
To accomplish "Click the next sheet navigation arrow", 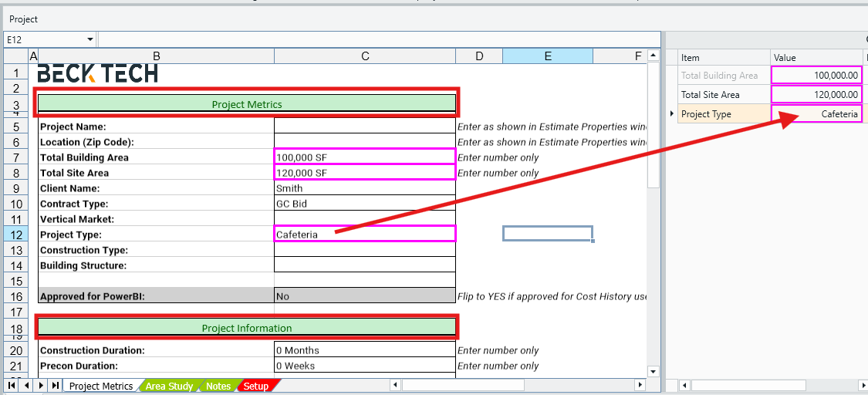I will 40,385.
